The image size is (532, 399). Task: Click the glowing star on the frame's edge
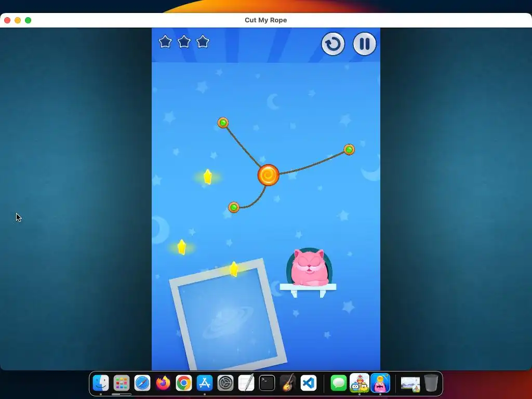click(234, 269)
